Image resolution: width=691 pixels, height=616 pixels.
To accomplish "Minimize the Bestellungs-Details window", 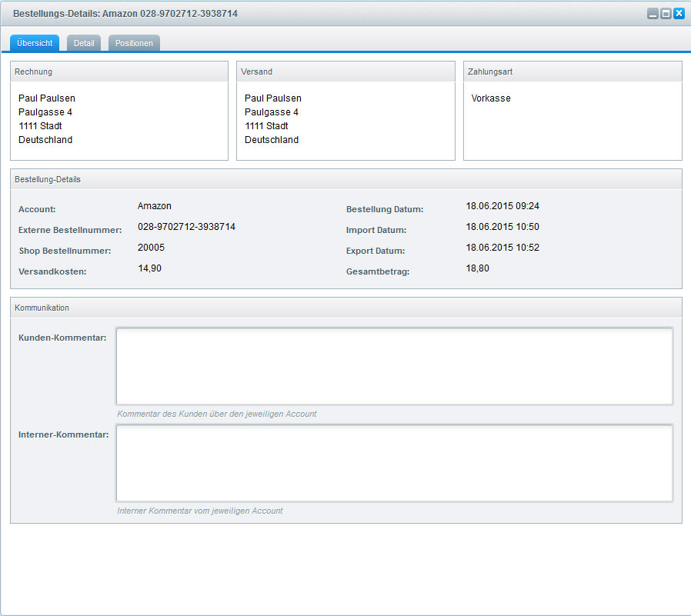I will tap(653, 14).
